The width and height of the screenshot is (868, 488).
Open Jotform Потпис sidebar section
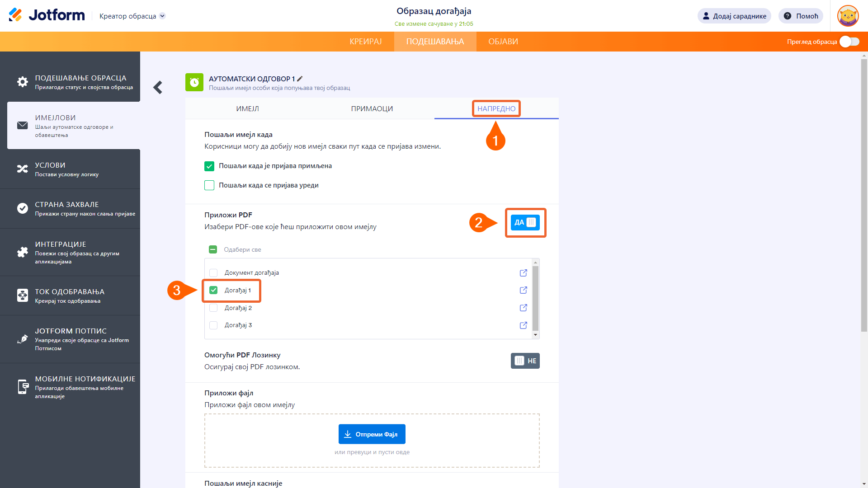click(x=70, y=339)
